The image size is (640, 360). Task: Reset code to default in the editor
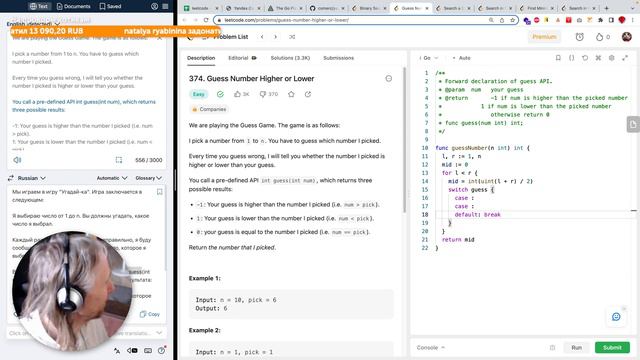click(x=585, y=58)
